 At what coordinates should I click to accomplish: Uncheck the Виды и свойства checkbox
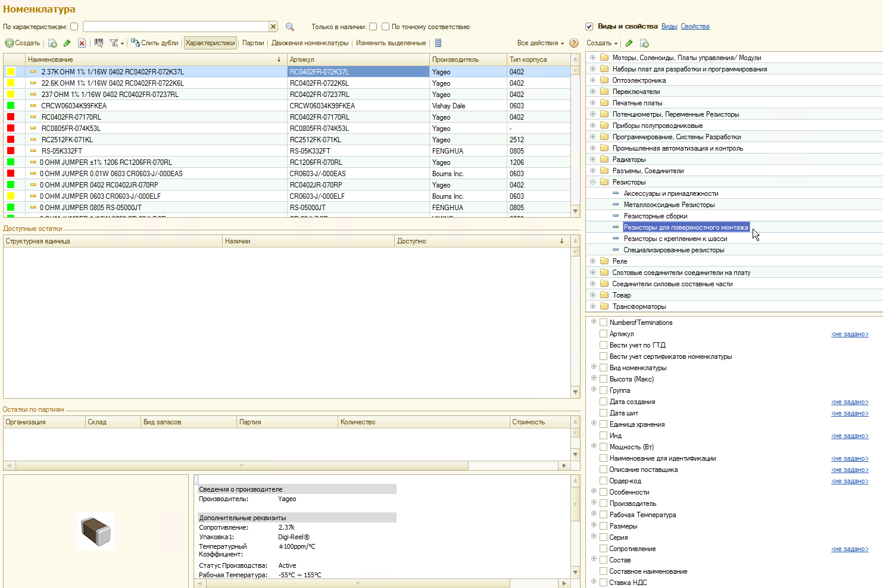(x=589, y=26)
